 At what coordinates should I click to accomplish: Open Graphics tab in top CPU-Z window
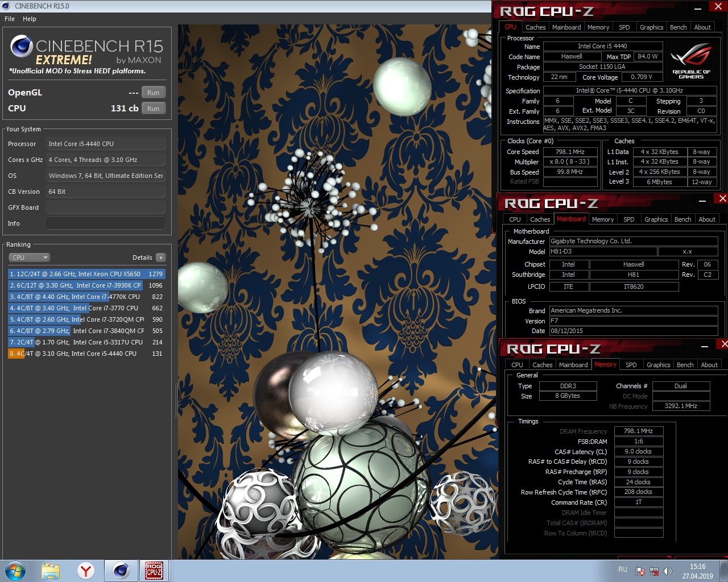click(x=652, y=27)
